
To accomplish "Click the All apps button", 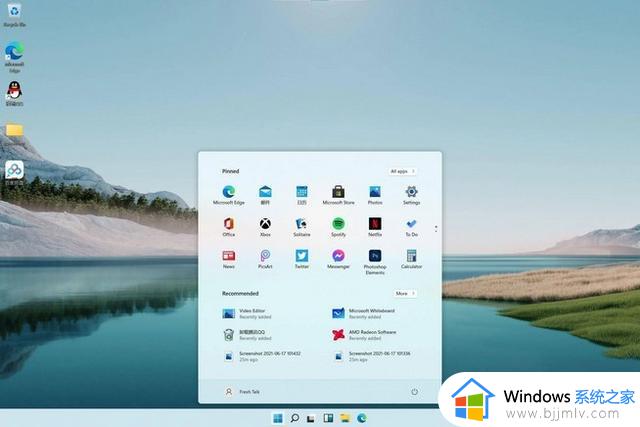I will click(402, 171).
